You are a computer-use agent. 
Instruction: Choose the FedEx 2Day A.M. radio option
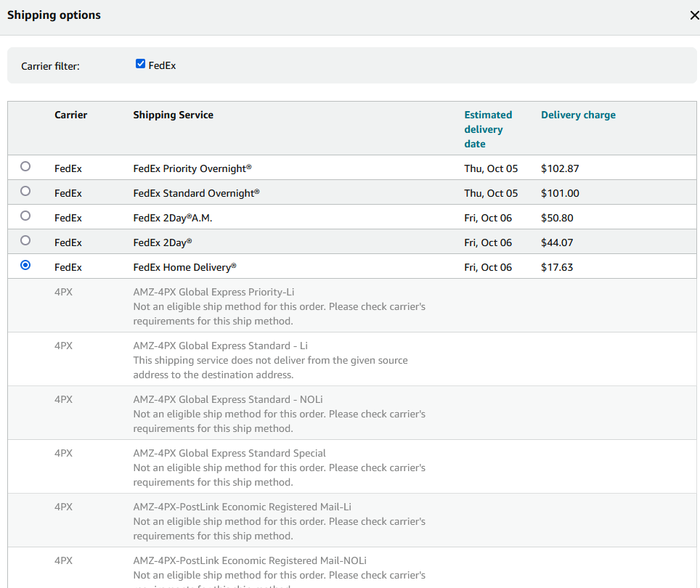point(25,216)
